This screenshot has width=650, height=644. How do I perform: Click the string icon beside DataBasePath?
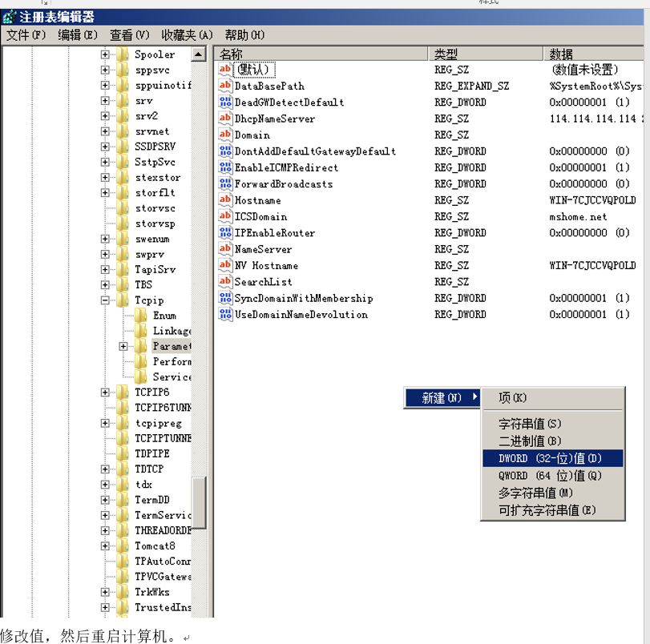tap(224, 87)
